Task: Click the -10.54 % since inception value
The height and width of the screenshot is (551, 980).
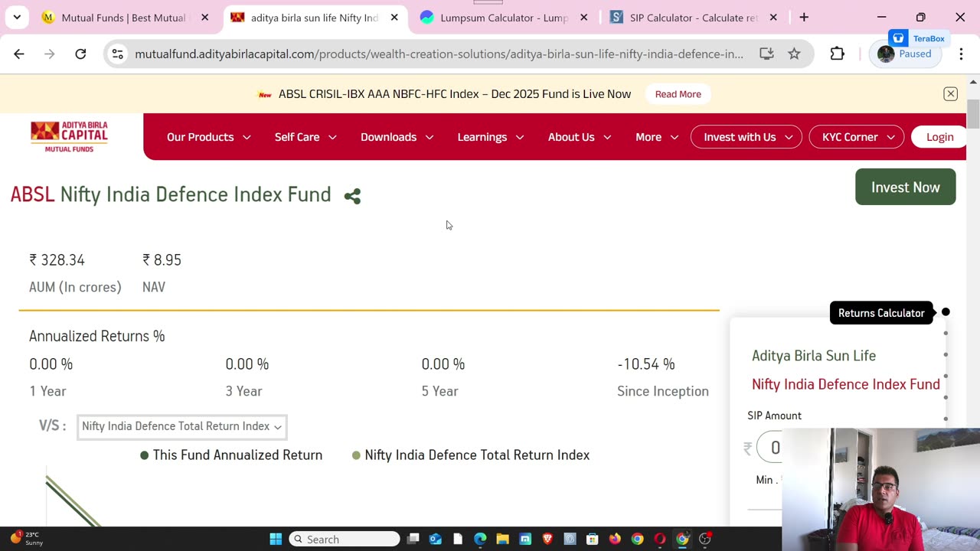Action: coord(646,364)
